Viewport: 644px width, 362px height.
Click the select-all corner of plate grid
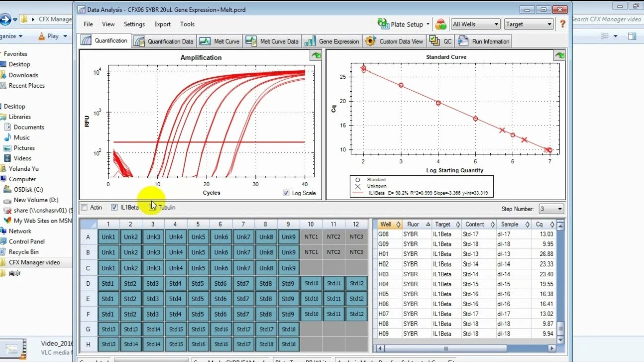click(x=88, y=225)
